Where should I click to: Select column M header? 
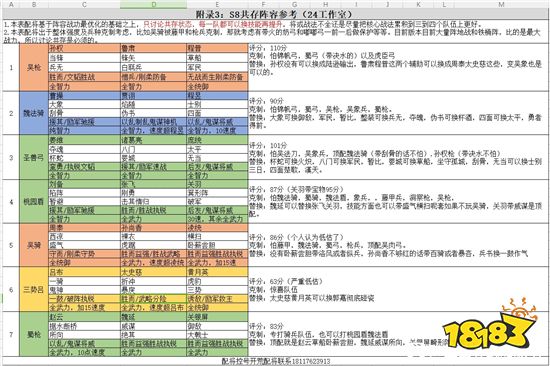coord(501,5)
